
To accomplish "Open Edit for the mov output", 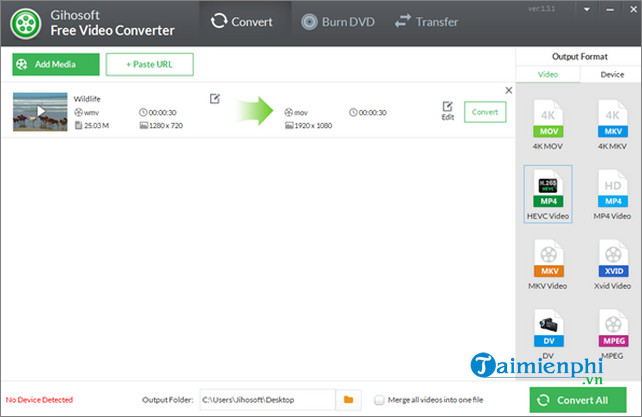I will 448,111.
